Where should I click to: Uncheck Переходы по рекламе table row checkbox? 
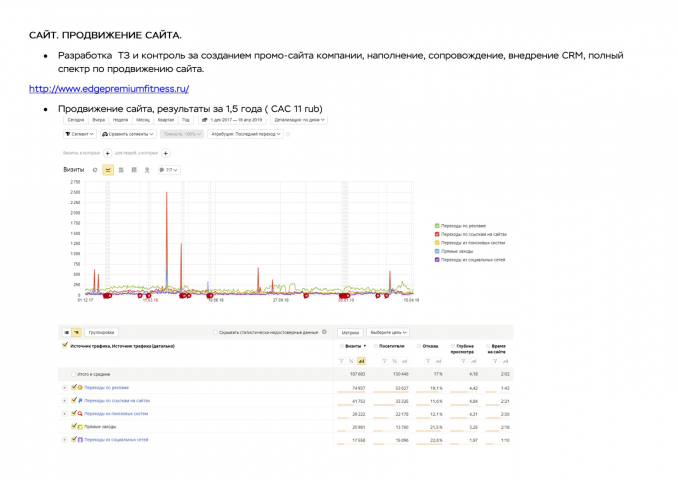pyautogui.click(x=74, y=387)
